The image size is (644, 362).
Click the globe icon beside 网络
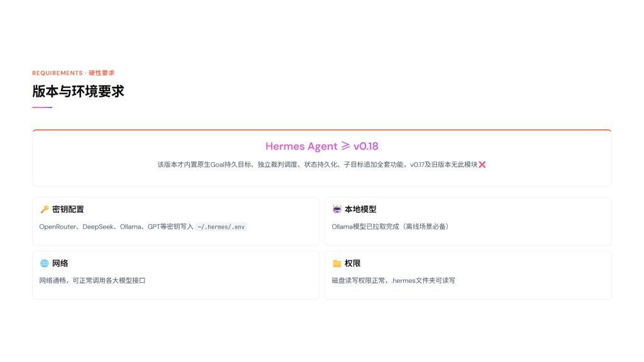click(x=45, y=263)
